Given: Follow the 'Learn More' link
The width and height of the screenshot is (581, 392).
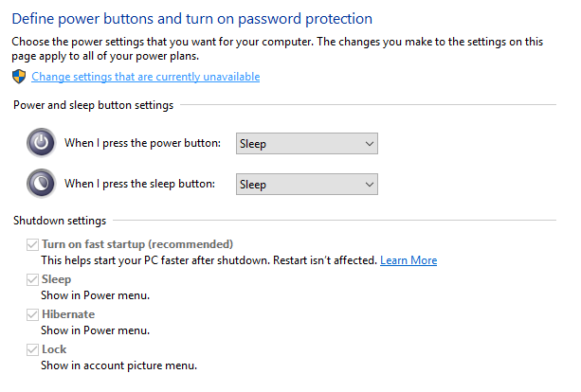Looking at the screenshot, I should coord(409,260).
